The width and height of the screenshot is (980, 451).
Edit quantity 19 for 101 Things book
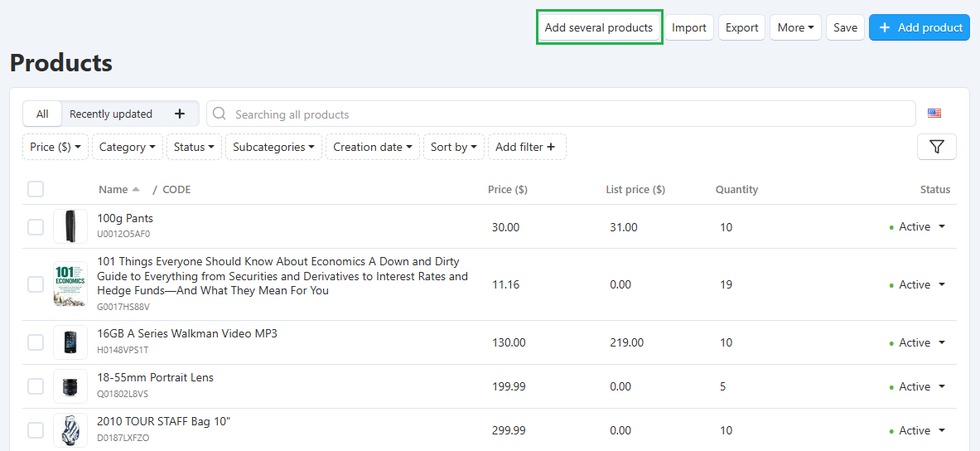pyautogui.click(x=726, y=284)
